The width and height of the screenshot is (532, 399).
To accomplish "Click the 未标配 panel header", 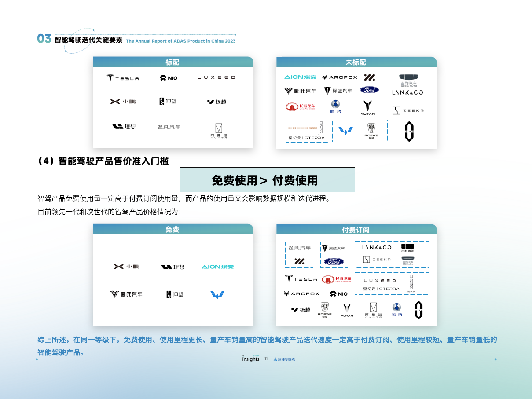I will pyautogui.click(x=356, y=62).
